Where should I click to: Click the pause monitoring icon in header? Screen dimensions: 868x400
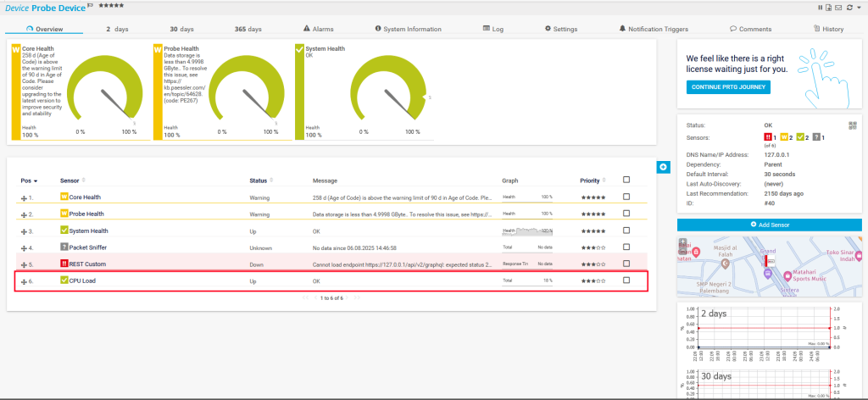(x=820, y=7)
